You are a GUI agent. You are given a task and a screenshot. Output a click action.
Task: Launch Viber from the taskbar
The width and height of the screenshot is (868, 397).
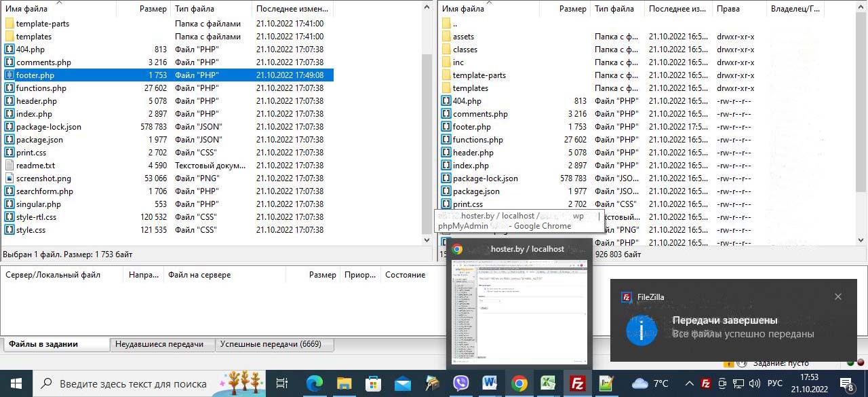click(x=460, y=383)
